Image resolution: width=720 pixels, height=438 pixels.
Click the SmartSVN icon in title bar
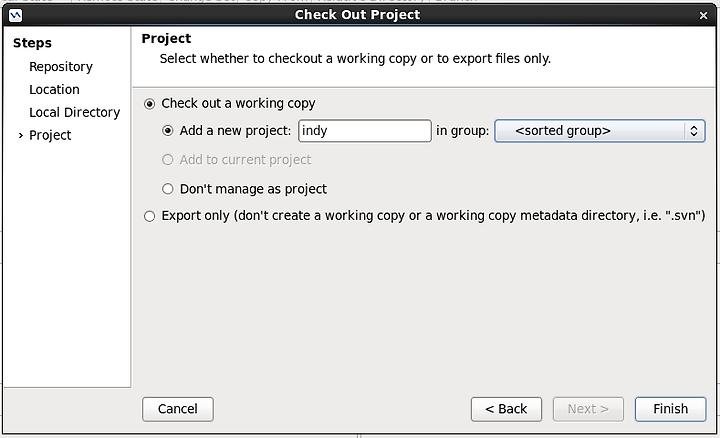tap(15, 16)
